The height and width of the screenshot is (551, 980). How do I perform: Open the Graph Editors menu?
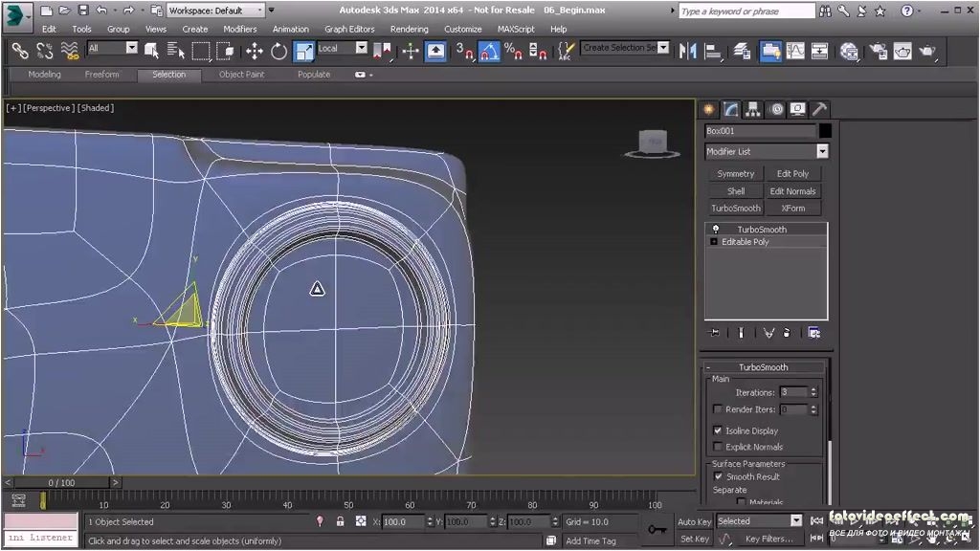349,29
